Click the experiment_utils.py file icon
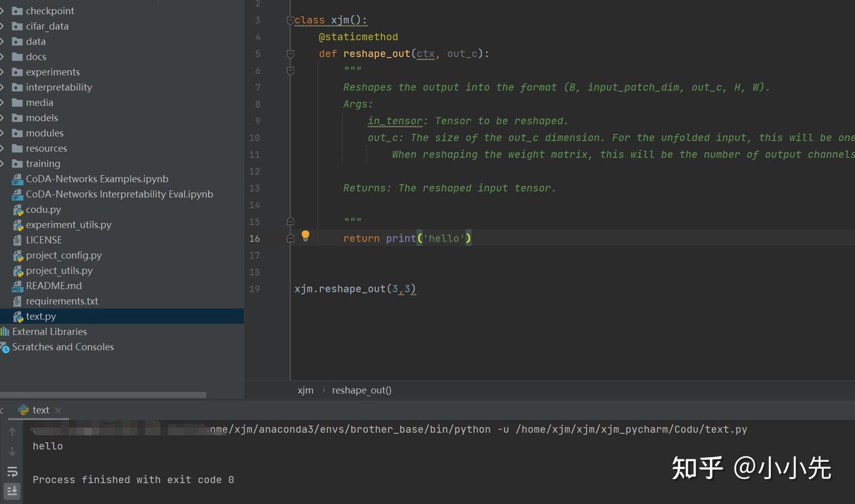 [18, 225]
